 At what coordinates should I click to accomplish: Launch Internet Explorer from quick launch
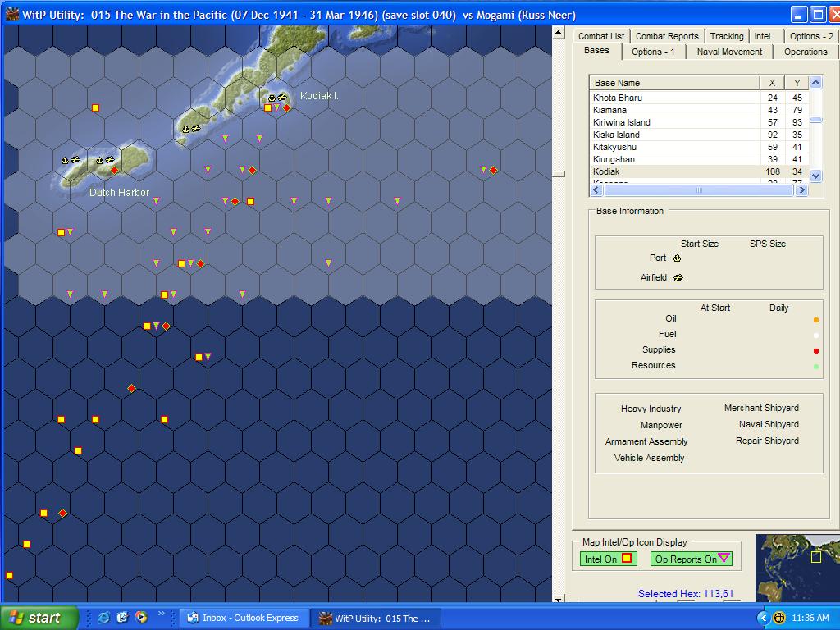(103, 618)
